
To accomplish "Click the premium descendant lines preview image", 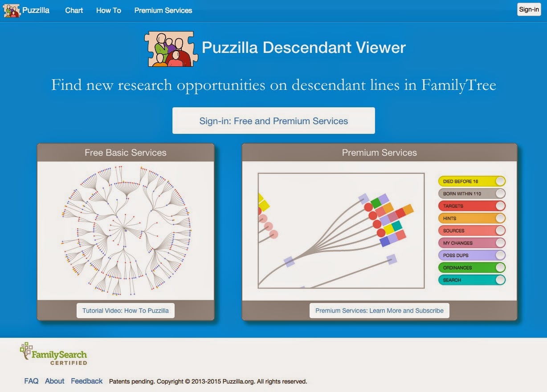I will (341, 230).
